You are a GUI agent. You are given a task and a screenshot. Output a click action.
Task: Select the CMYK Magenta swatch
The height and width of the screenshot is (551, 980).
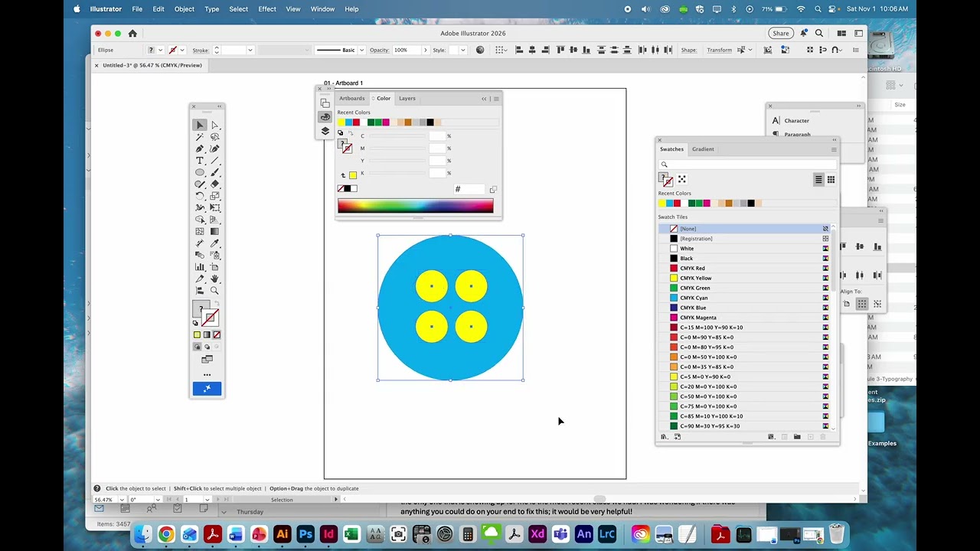(745, 318)
